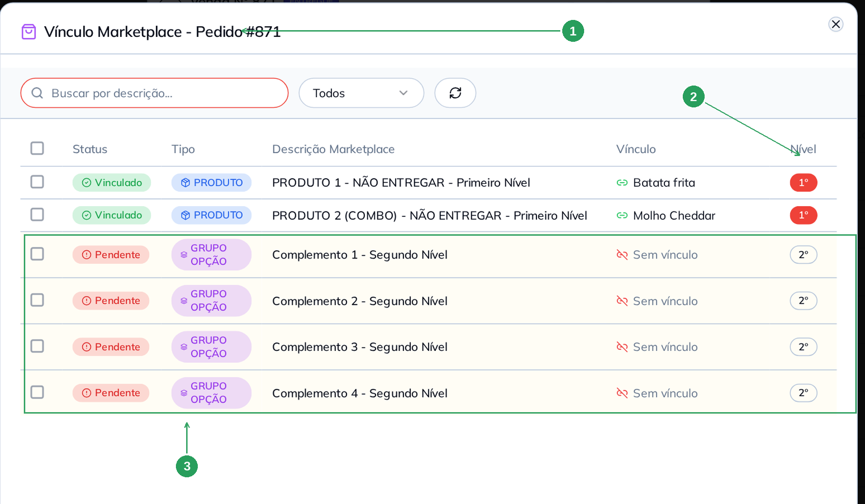Focus the Buscar por descrição field
865x504 pixels.
tap(155, 93)
